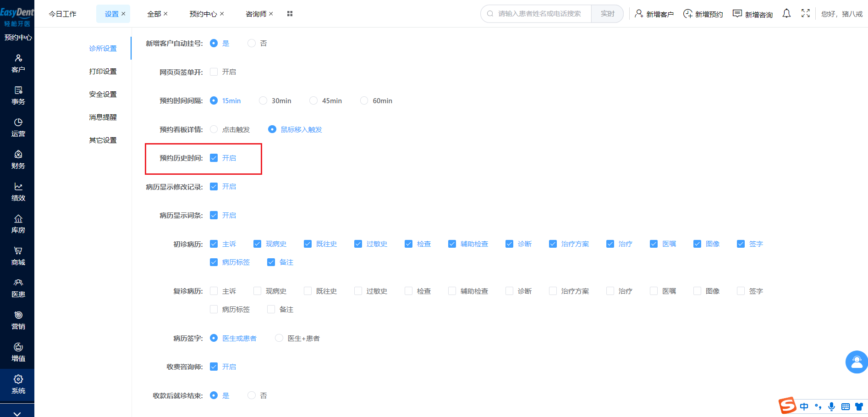Open the 财务 sidebar module
Screen dimensions: 868x417
pyautogui.click(x=18, y=160)
